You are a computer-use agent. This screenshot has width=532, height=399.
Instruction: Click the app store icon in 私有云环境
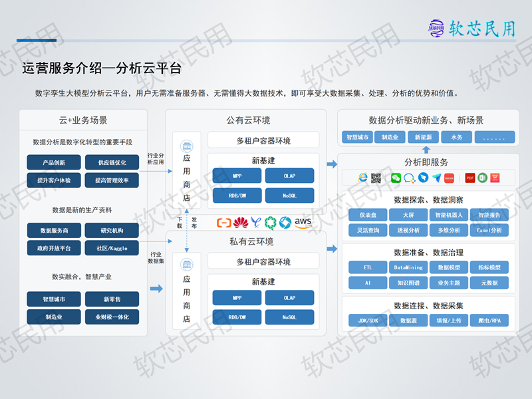click(187, 264)
